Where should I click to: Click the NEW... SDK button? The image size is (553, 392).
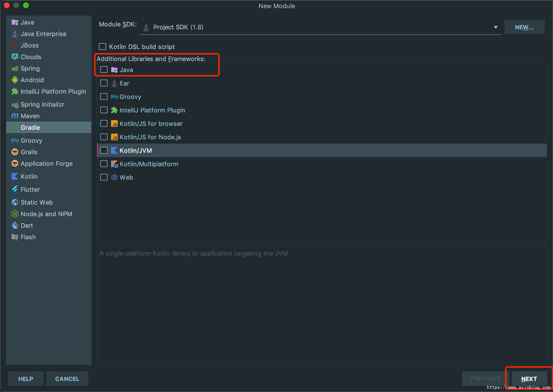[524, 27]
